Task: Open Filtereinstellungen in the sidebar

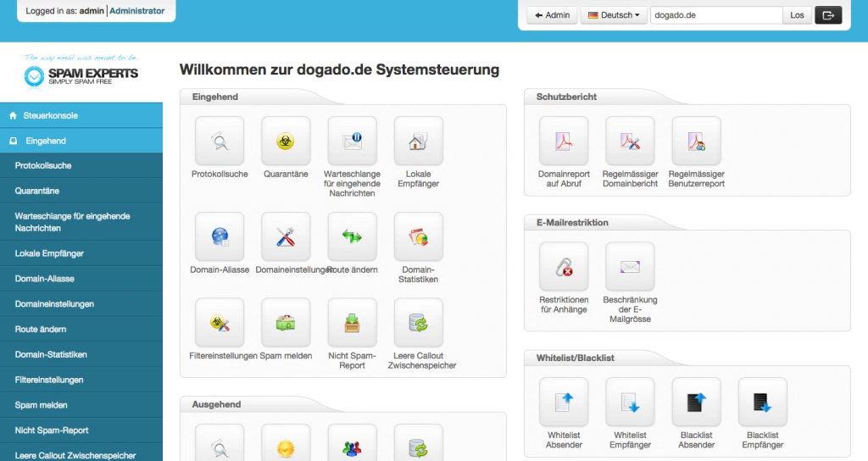Action: 81,380
